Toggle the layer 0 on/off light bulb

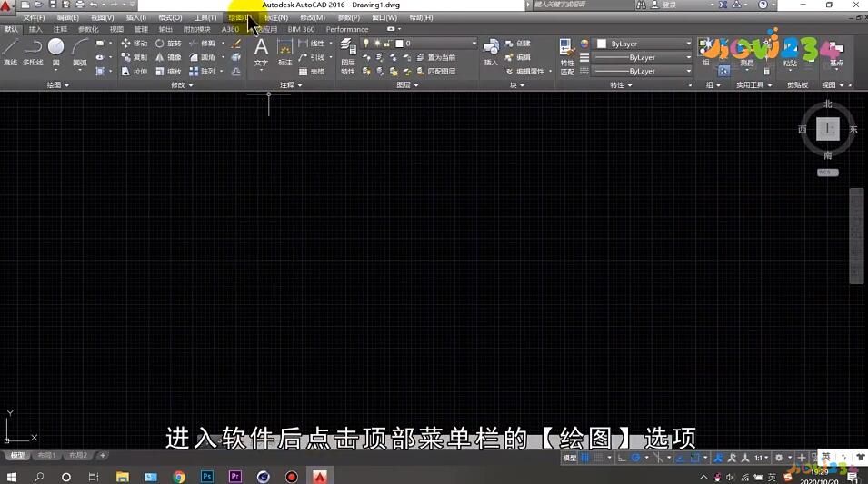click(x=366, y=44)
